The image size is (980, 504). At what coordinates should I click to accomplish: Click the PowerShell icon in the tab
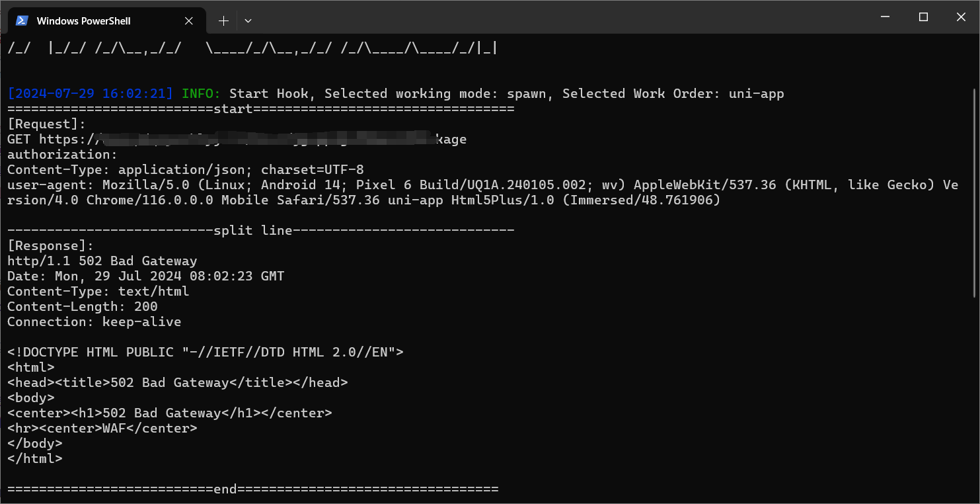point(22,21)
